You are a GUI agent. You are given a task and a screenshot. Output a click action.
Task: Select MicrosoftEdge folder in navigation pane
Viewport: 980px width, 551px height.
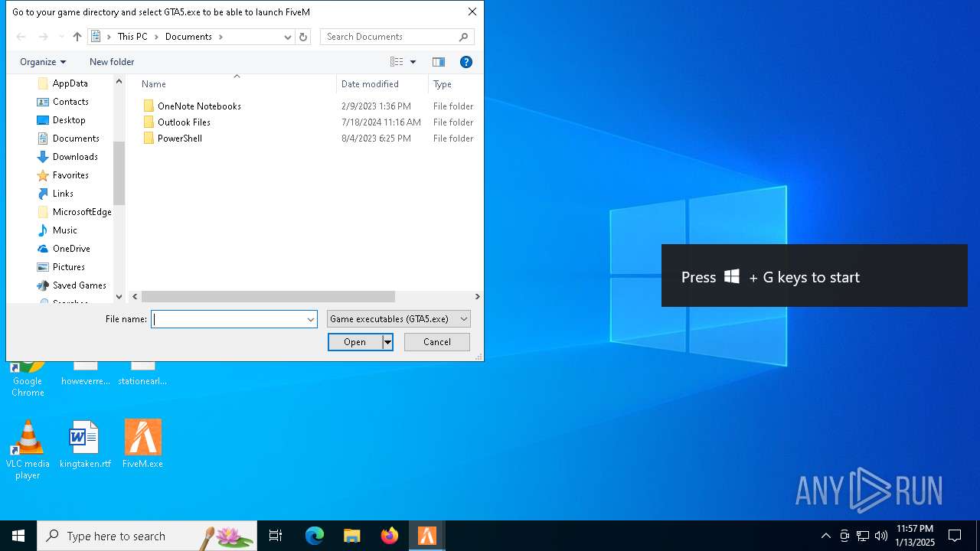pos(81,212)
